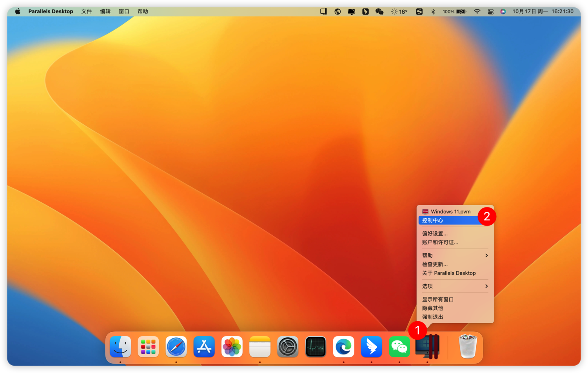Open macOS Control Center toggles icon
This screenshot has width=588, height=373.
coord(490,11)
